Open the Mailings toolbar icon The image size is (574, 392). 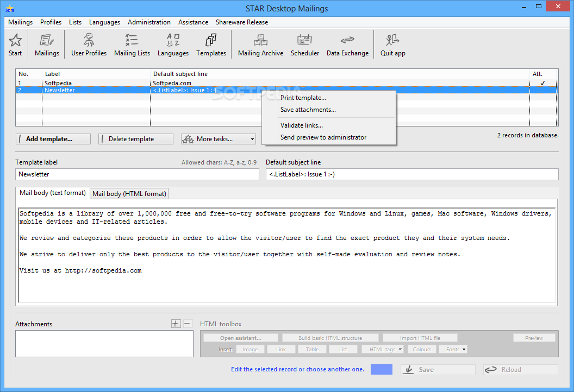(x=47, y=40)
